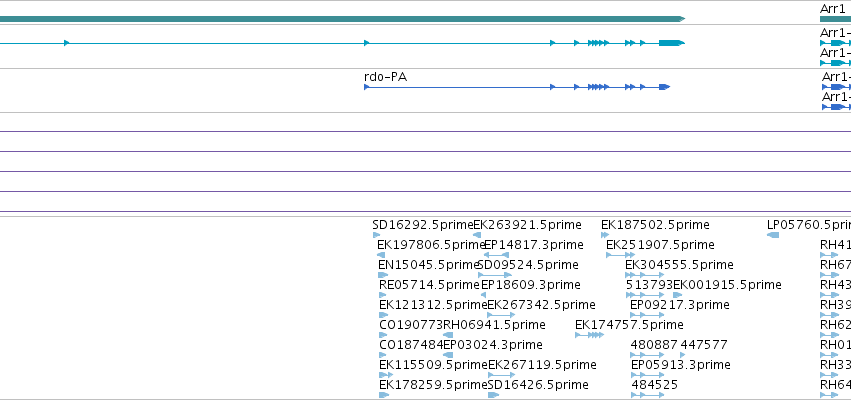
Task: Select the Arr1 gene label
Action: coord(833,8)
